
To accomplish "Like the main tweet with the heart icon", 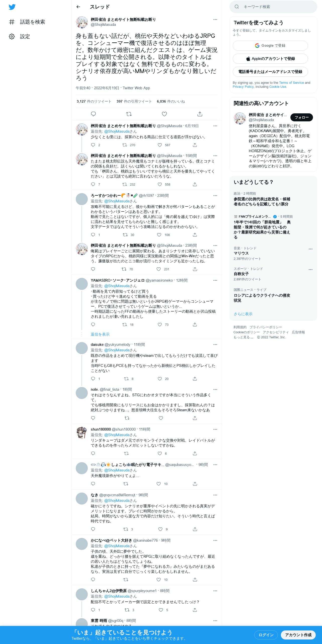I will (x=164, y=114).
